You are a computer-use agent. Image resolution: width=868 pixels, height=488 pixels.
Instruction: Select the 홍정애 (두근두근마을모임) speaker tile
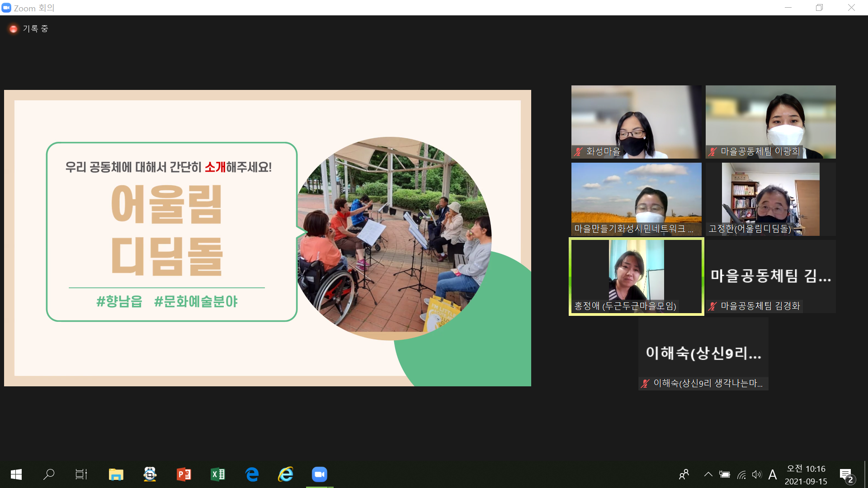tap(636, 277)
